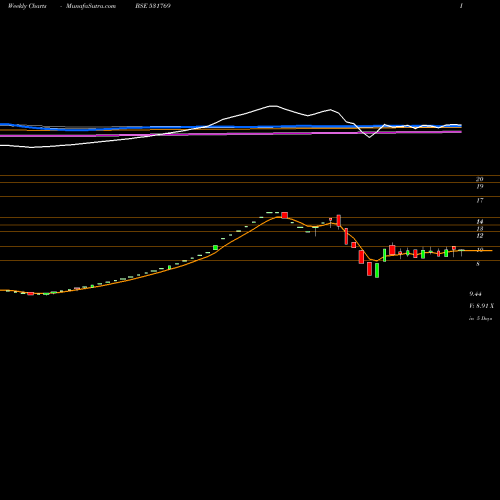Click the last price value '9.44'
This screenshot has width=500, height=500.
475,294
